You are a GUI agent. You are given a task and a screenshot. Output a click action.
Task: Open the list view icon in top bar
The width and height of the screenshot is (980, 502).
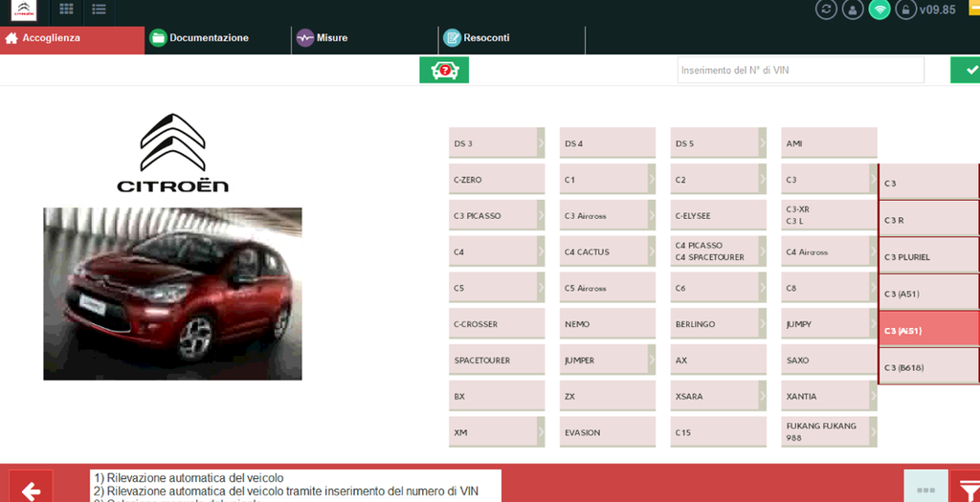(99, 10)
